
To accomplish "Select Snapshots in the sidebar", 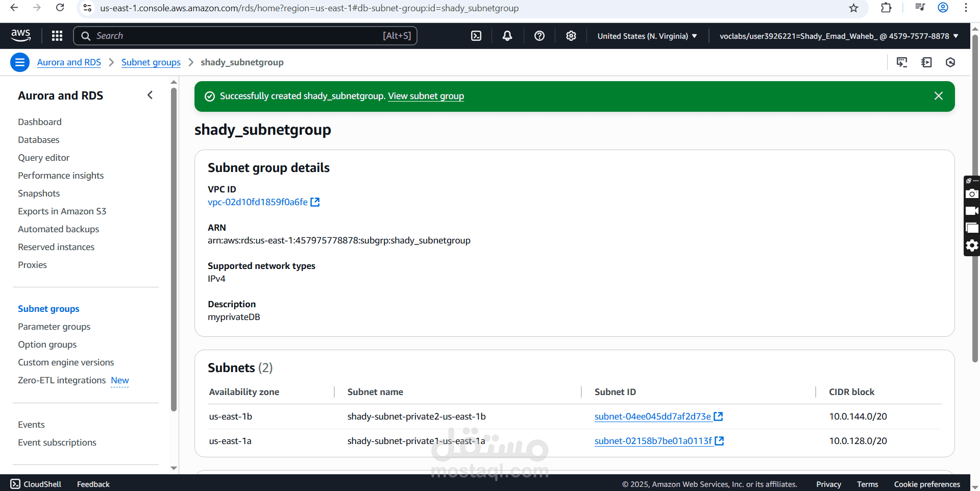I will (x=39, y=193).
